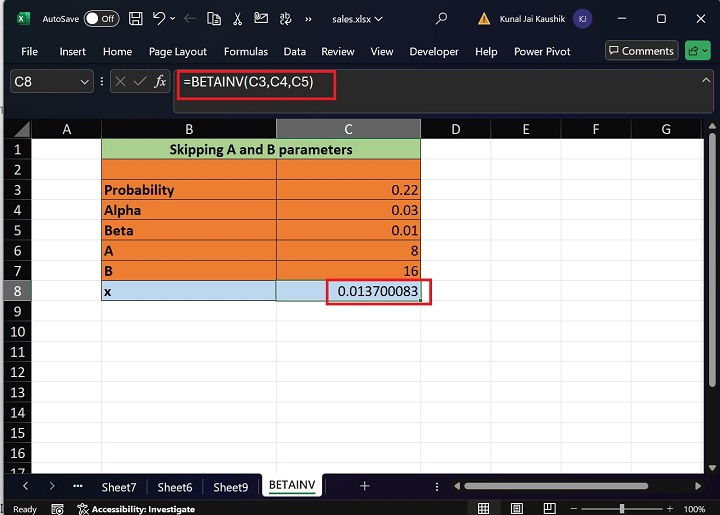The image size is (720, 515).
Task: Click the zoom slider in status bar
Action: 620,508
